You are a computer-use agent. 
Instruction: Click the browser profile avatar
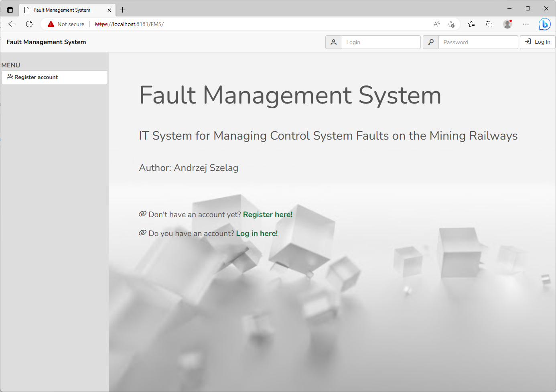(507, 24)
